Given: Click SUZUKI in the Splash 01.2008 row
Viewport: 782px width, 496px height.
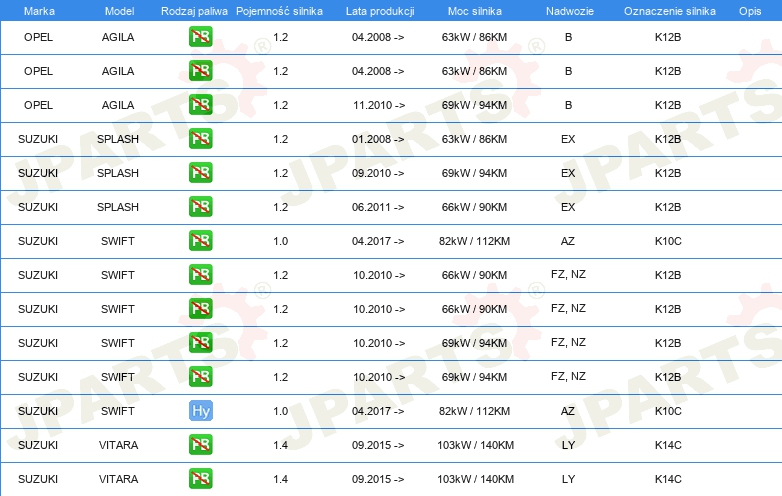Looking at the screenshot, I should pos(38,139).
